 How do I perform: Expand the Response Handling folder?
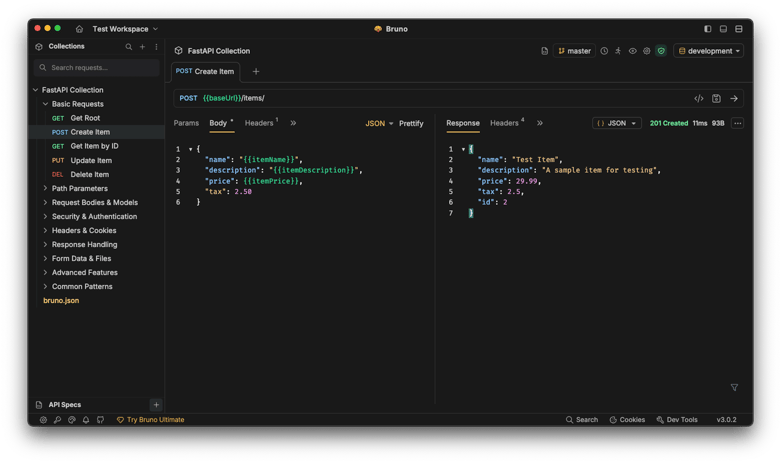pos(45,244)
